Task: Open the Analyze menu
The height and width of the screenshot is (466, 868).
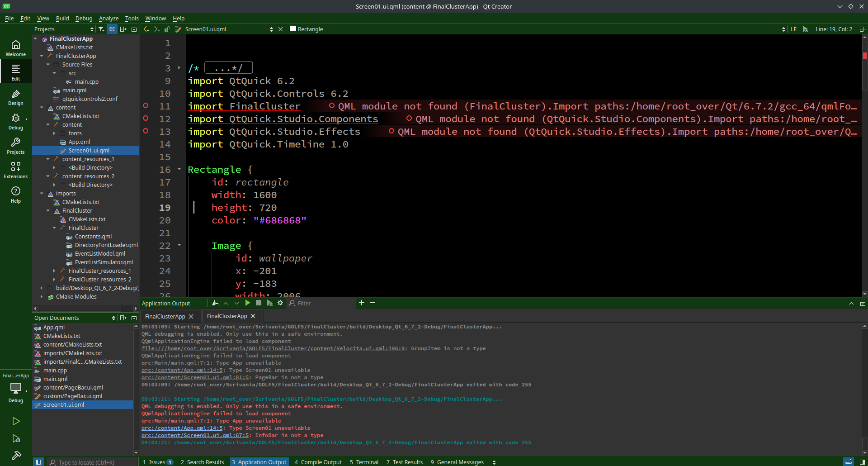Action: tap(108, 18)
